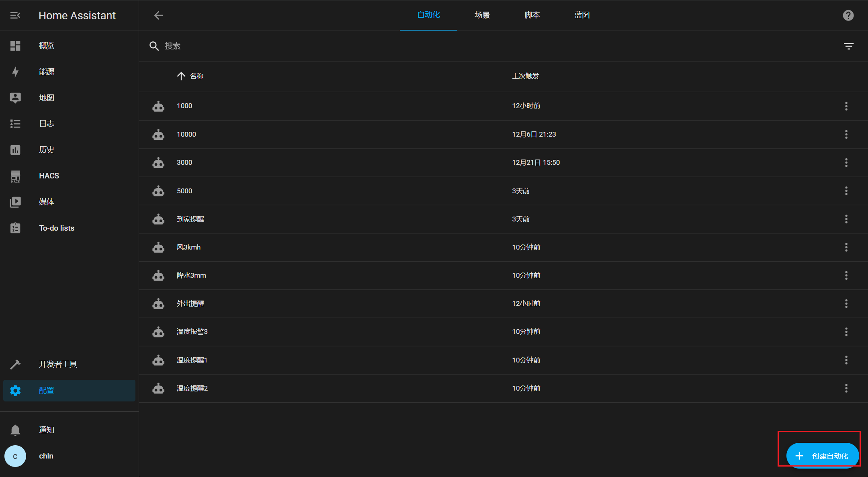Open the HACS sidebar entry
This screenshot has width=868, height=477.
point(69,176)
